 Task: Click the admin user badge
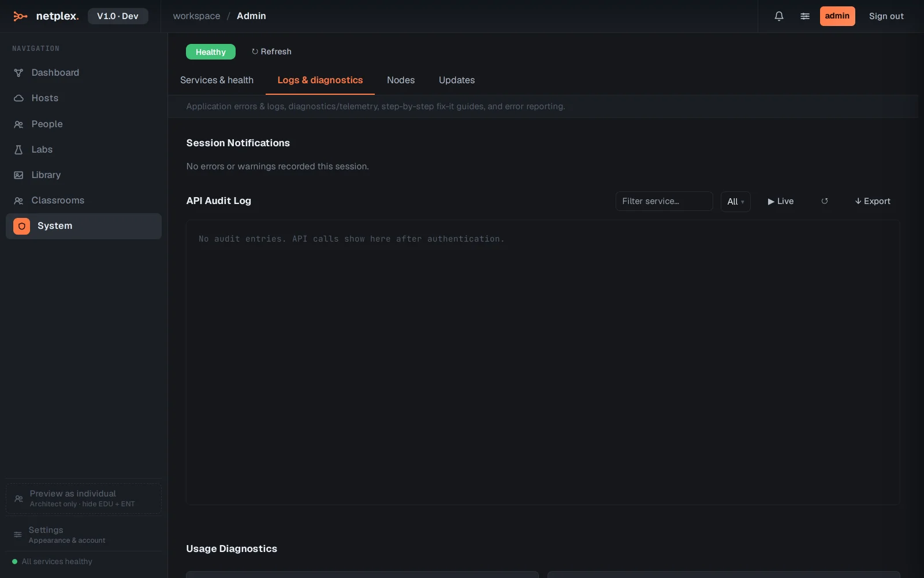click(837, 16)
